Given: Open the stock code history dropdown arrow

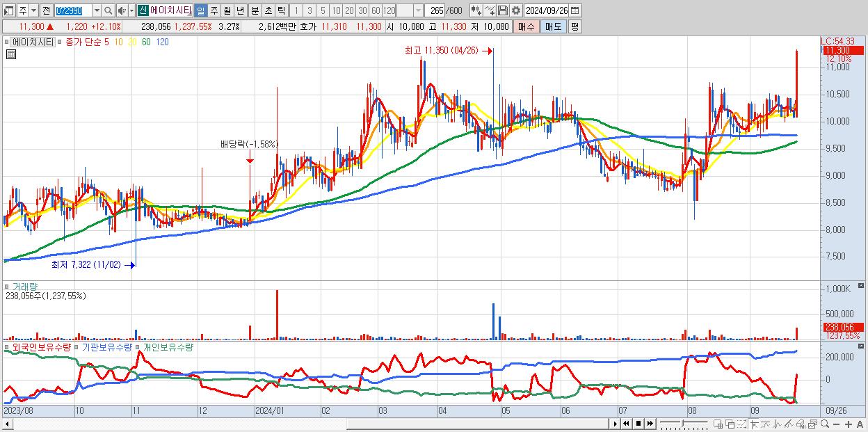Looking at the screenshot, I should click(97, 10).
